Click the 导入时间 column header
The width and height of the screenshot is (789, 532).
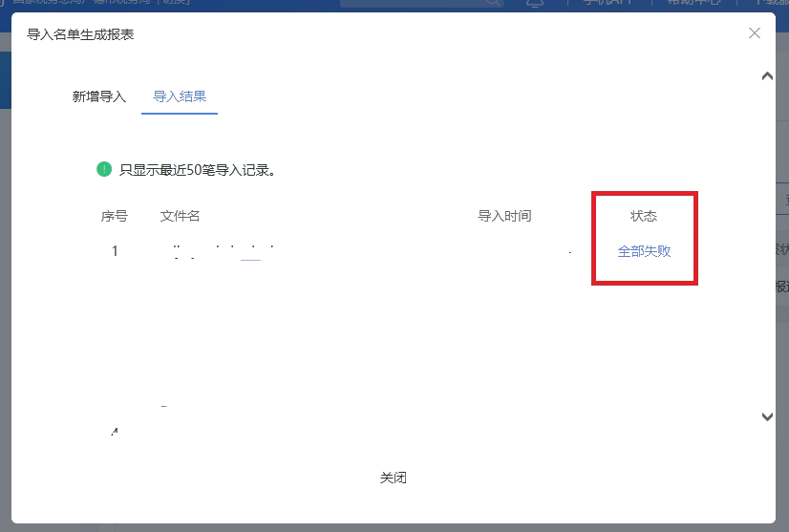coord(504,216)
